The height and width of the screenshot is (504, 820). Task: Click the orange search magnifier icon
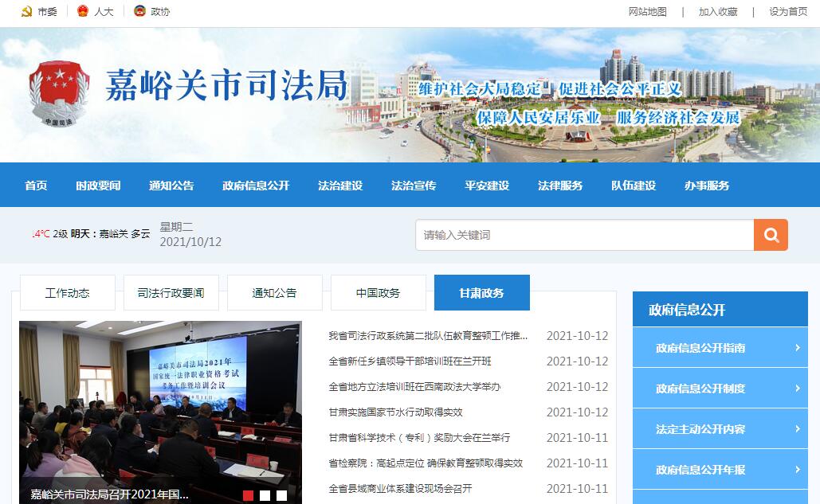pos(771,235)
